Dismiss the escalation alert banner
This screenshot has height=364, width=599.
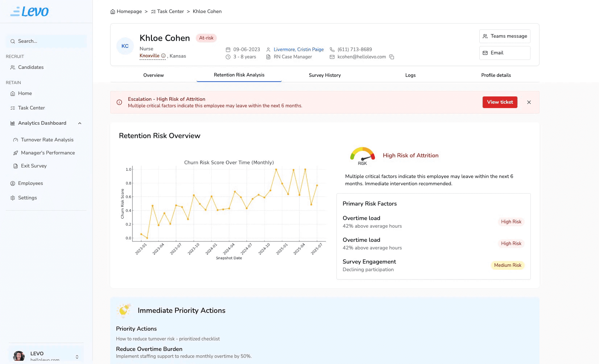pos(529,102)
